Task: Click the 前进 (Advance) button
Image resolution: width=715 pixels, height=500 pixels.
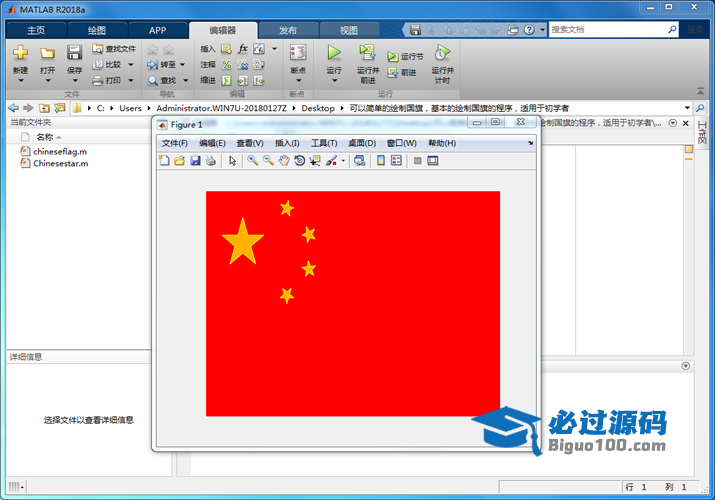Action: point(402,72)
